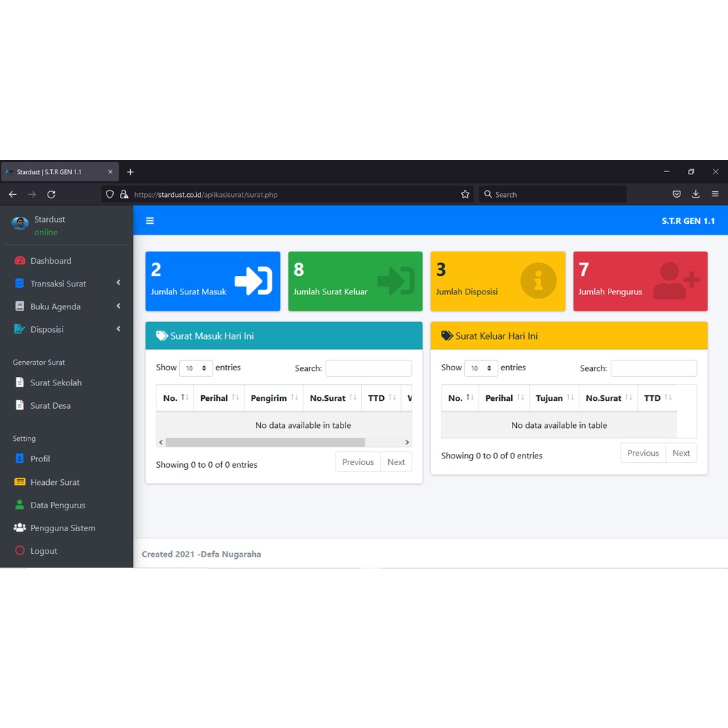Open Dashboard from the sidebar

[x=50, y=261]
